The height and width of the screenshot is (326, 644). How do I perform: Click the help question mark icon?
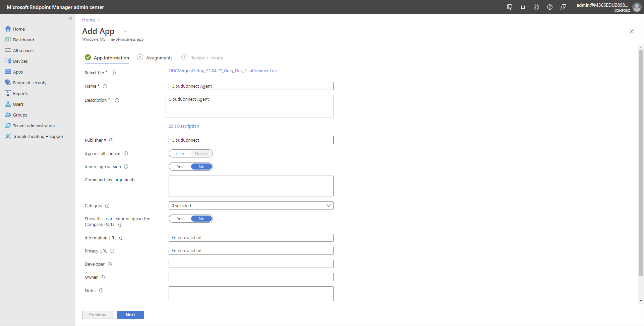549,7
